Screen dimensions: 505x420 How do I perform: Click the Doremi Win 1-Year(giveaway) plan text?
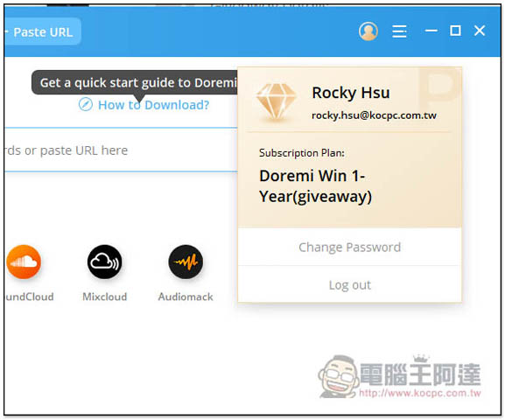tap(315, 185)
